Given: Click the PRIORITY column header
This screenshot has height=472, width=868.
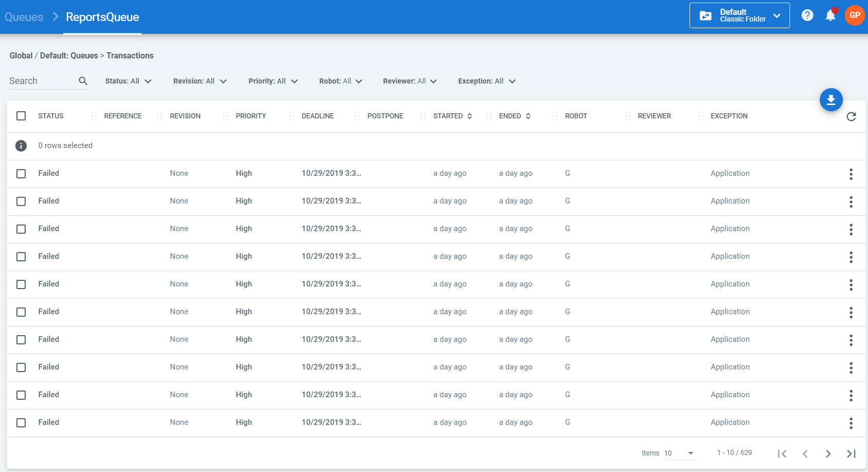Looking at the screenshot, I should [251, 116].
